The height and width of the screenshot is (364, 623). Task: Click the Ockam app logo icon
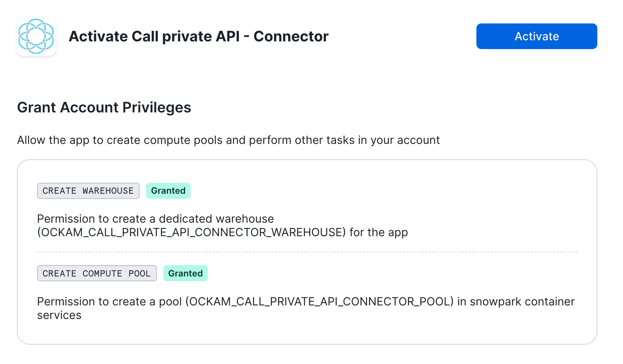36,36
